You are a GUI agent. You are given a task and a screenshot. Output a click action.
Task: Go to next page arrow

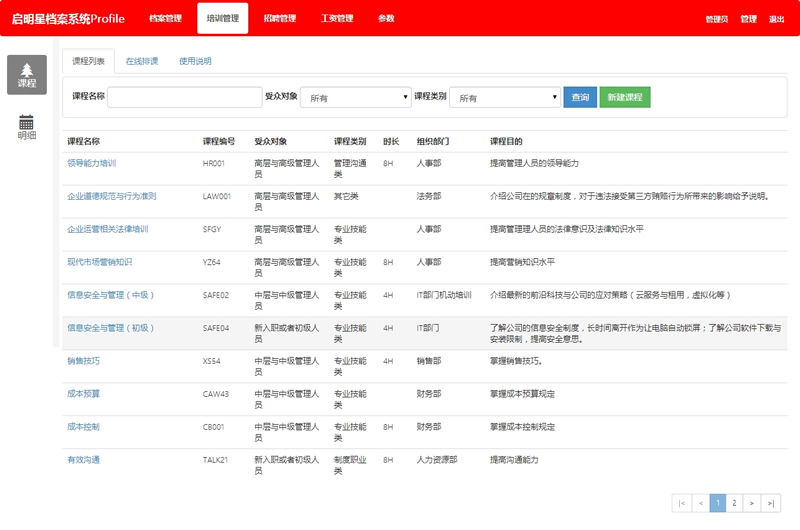(x=752, y=503)
